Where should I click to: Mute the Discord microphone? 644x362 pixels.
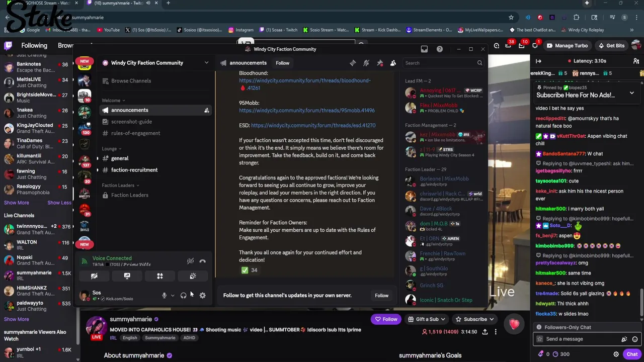[164, 296]
